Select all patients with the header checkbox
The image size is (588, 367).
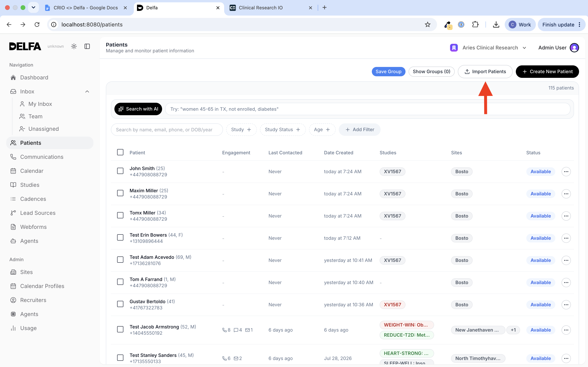click(x=120, y=152)
